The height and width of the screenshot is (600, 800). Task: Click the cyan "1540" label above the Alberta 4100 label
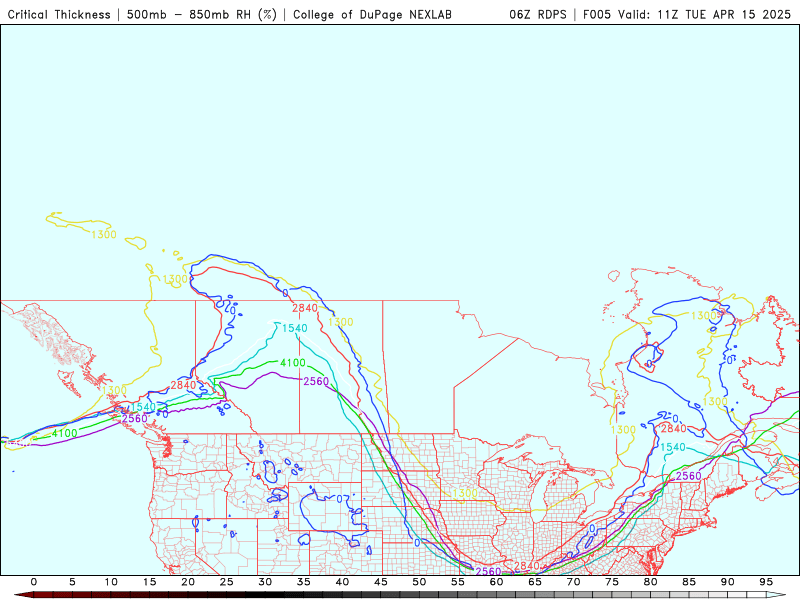click(x=295, y=328)
